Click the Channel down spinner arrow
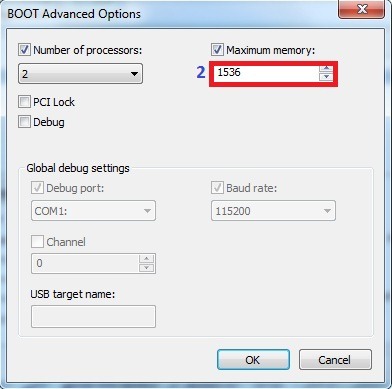The height and width of the screenshot is (389, 392). click(x=147, y=268)
